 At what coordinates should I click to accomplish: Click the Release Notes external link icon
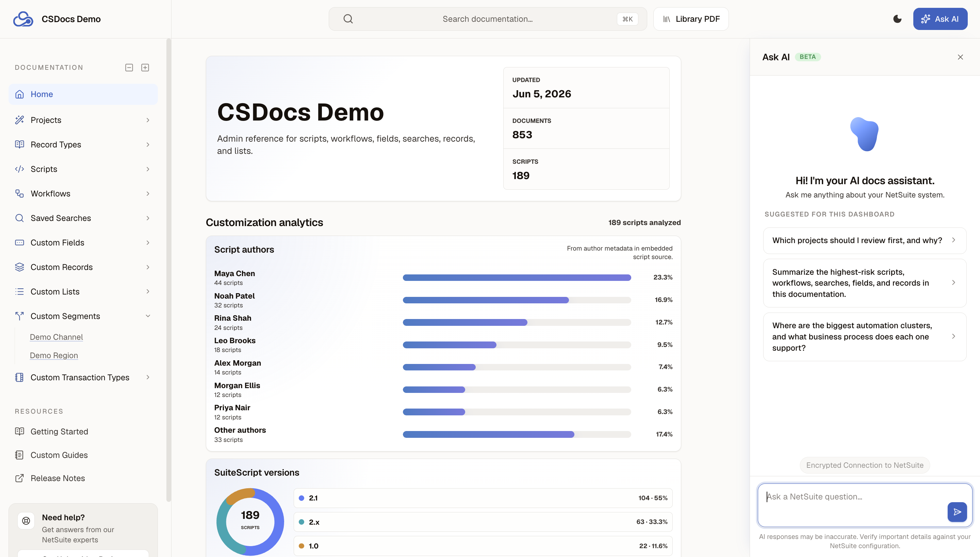point(19,478)
